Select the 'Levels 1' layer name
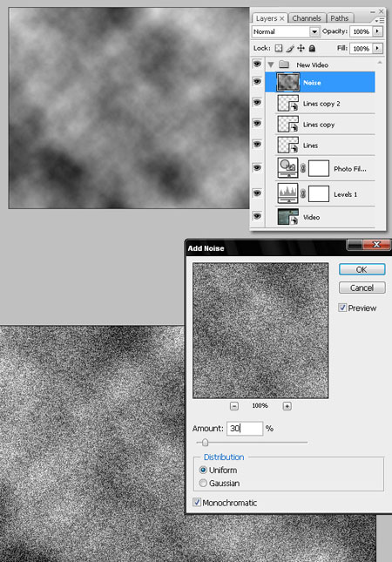The height and width of the screenshot is (562, 392). coord(346,194)
